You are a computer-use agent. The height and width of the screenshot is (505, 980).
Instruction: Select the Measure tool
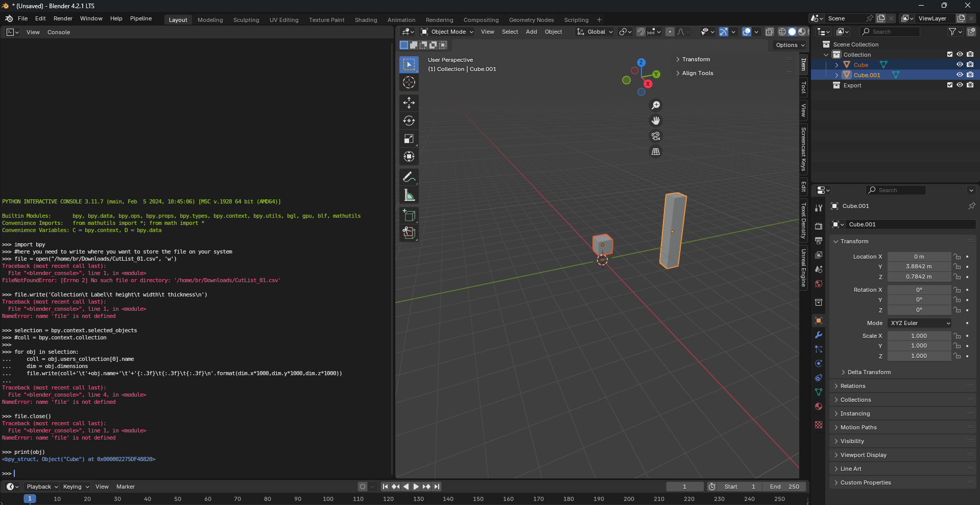click(x=409, y=195)
